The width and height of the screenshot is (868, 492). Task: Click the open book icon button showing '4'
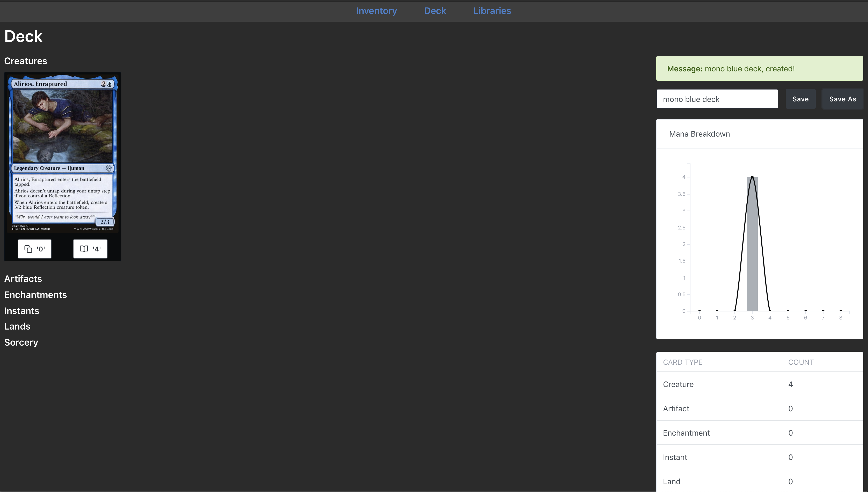pos(90,249)
